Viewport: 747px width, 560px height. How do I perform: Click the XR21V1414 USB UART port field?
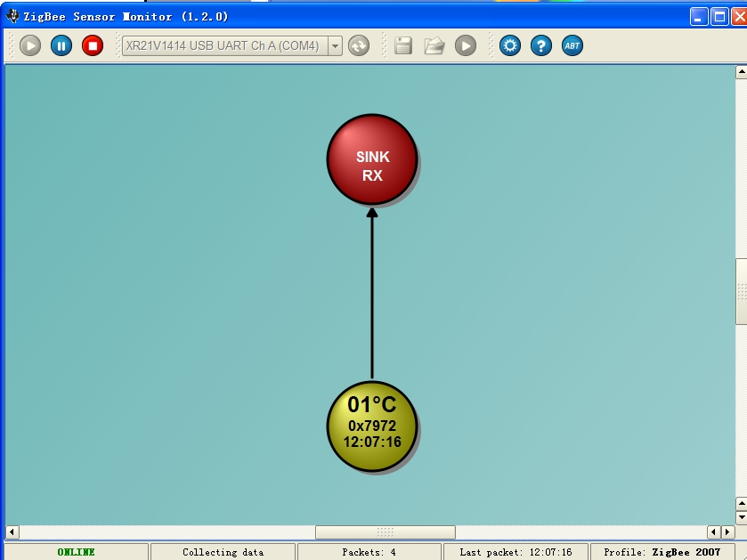click(x=223, y=45)
